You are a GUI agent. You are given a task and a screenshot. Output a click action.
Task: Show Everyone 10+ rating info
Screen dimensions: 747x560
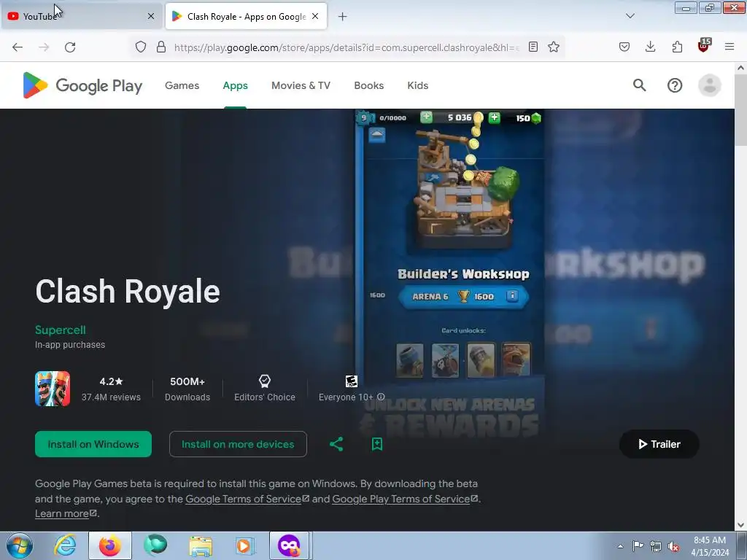381,397
